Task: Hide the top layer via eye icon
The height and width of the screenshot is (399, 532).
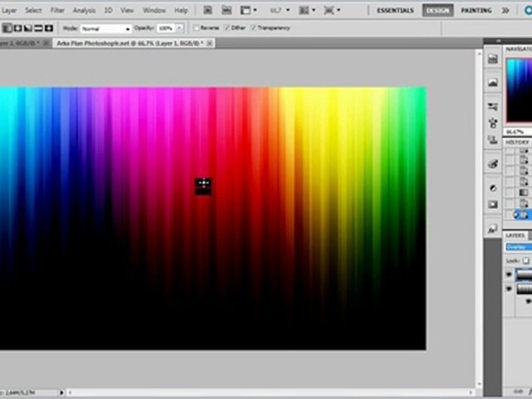Action: [x=509, y=274]
